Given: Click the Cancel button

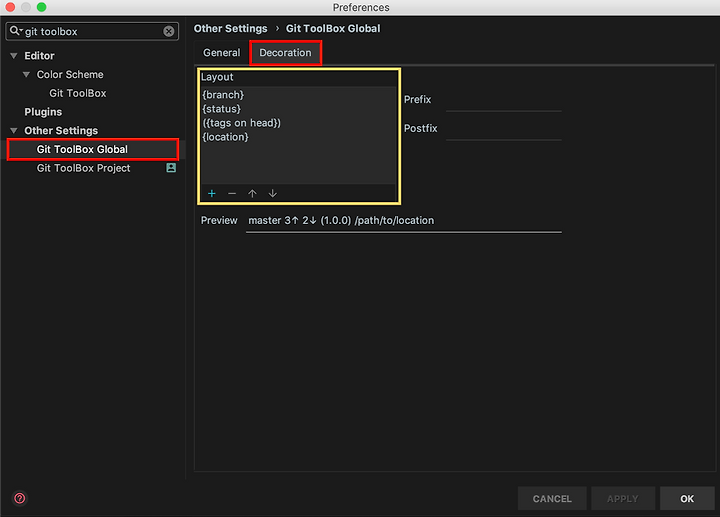Looking at the screenshot, I should click(552, 499).
